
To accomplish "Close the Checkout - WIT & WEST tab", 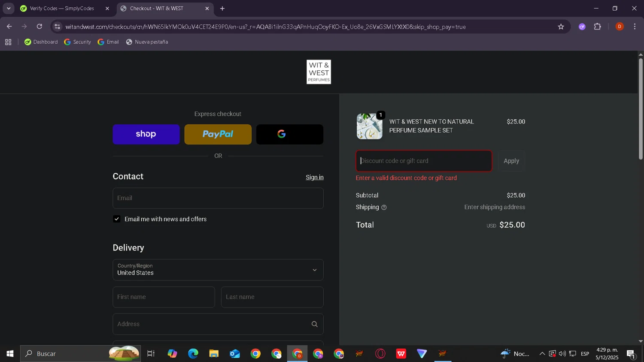I will tap(207, 9).
